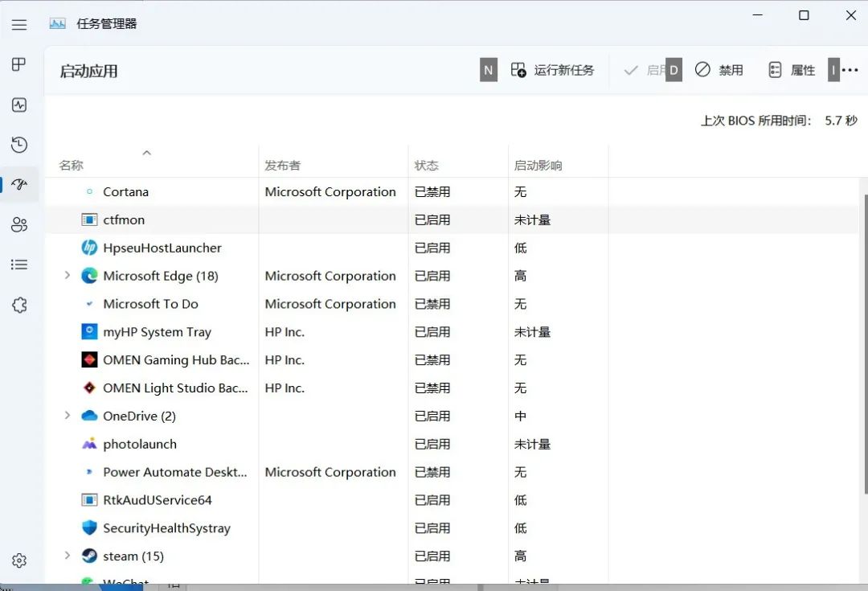This screenshot has height=591, width=868.
Task: Select the HpseuHostLauncher row name
Action: 162,248
